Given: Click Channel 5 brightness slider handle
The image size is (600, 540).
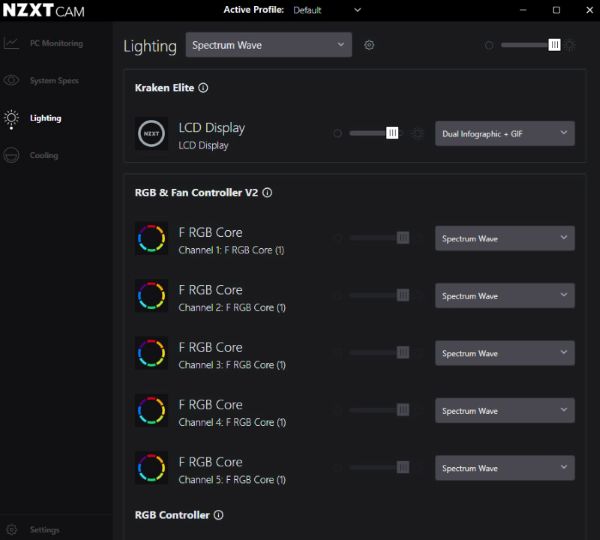Looking at the screenshot, I should [x=403, y=467].
